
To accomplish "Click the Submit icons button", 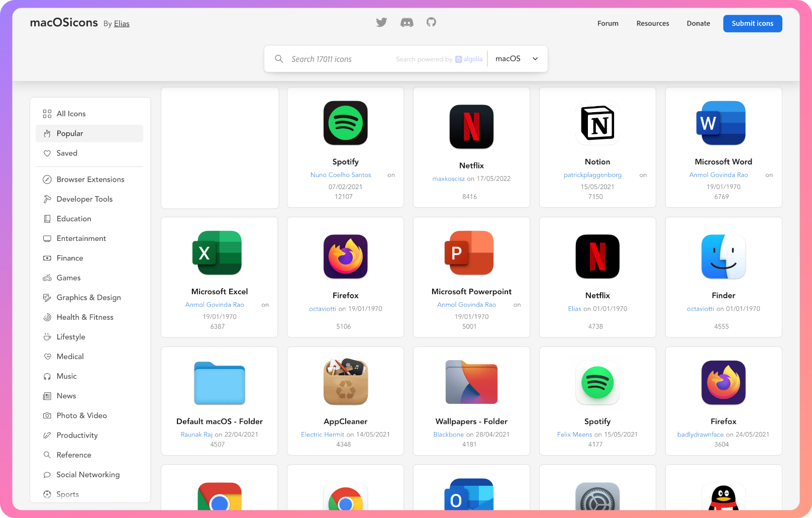I will point(752,23).
